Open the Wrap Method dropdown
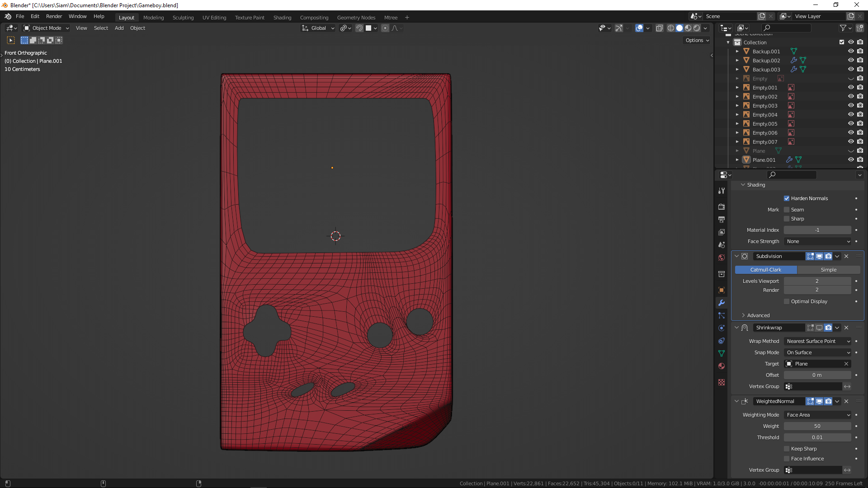The image size is (868, 488). click(x=817, y=341)
